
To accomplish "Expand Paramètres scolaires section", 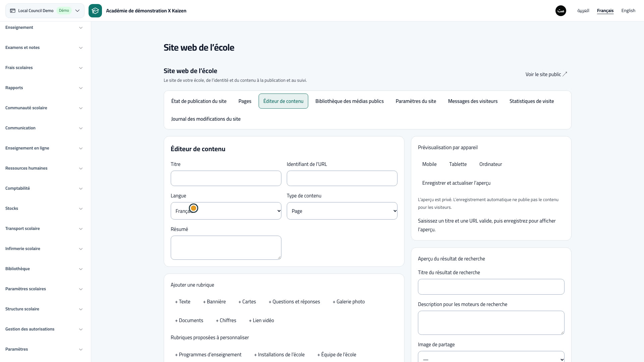I will 44,289.
